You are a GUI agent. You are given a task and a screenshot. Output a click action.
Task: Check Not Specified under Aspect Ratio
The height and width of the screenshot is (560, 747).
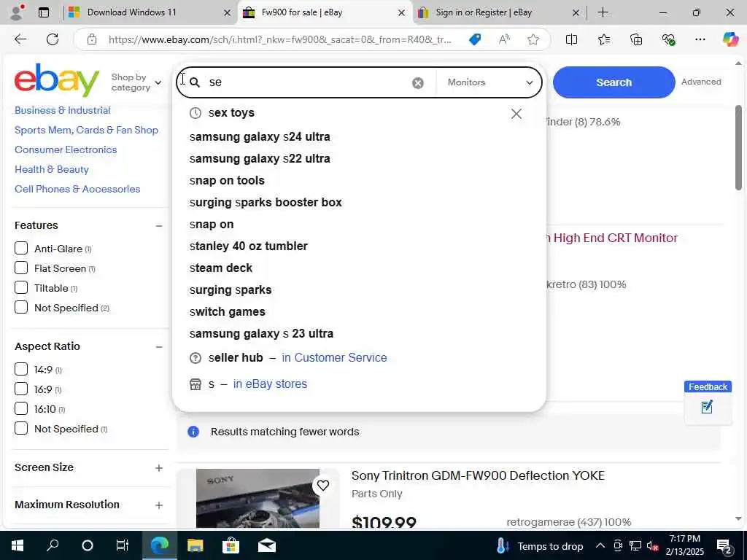21,428
